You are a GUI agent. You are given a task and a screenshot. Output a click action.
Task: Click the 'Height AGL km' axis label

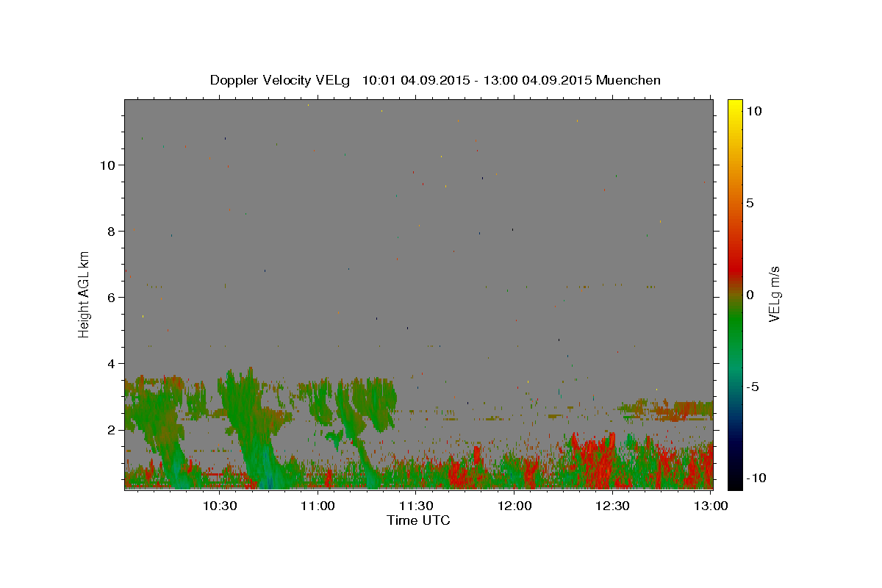tap(85, 294)
